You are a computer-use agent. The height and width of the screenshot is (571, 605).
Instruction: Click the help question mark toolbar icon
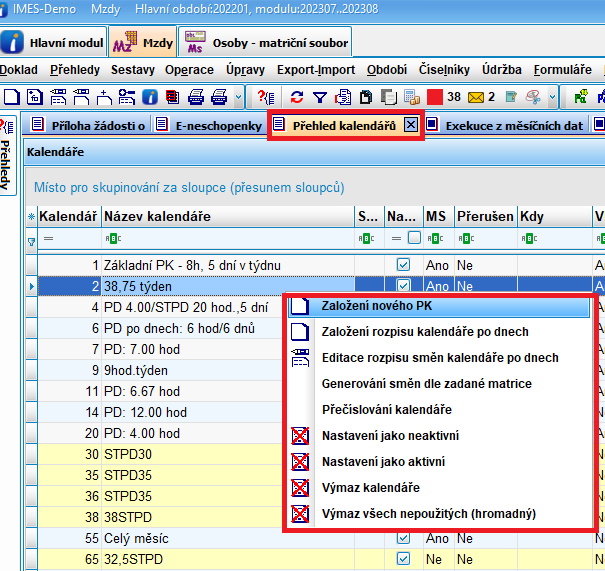(x=266, y=97)
